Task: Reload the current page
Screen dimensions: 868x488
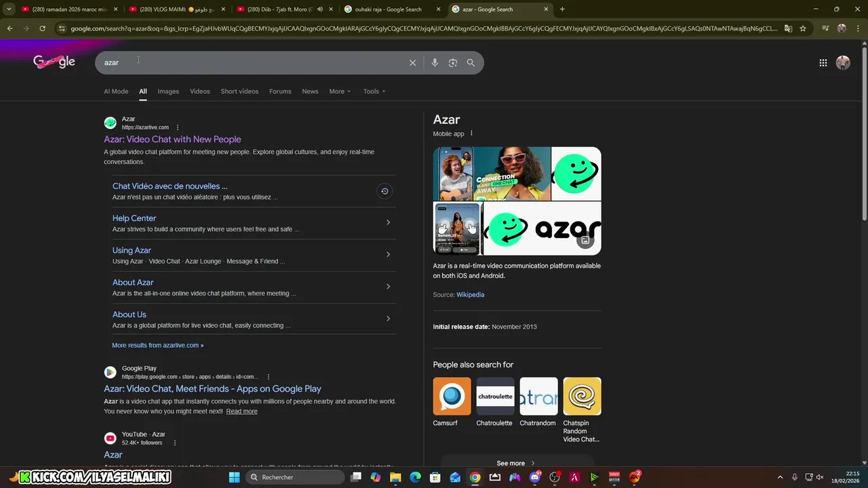Action: [x=42, y=28]
